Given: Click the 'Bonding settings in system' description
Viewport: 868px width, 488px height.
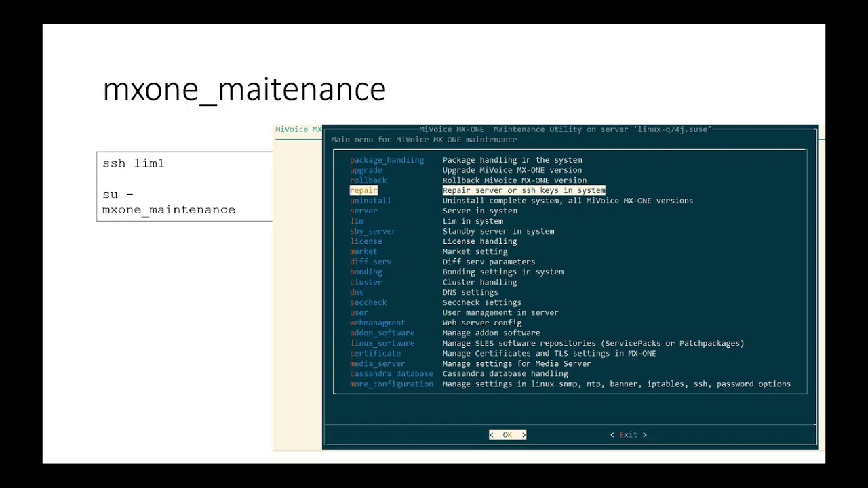Looking at the screenshot, I should click(503, 272).
